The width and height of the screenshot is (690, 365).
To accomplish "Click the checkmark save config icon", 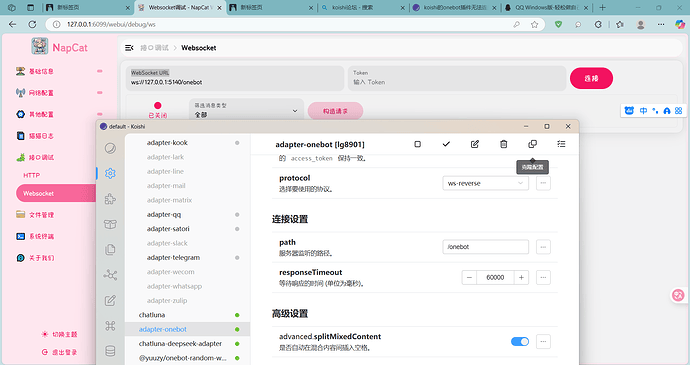I will click(446, 144).
